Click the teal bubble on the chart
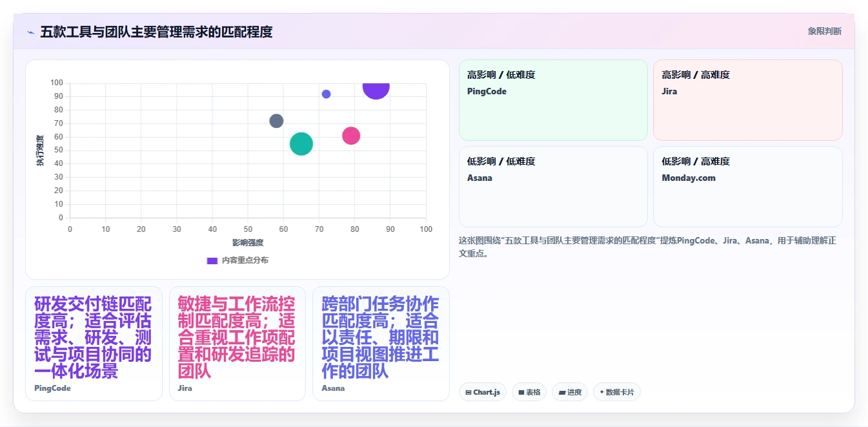The image size is (868, 427). click(301, 143)
